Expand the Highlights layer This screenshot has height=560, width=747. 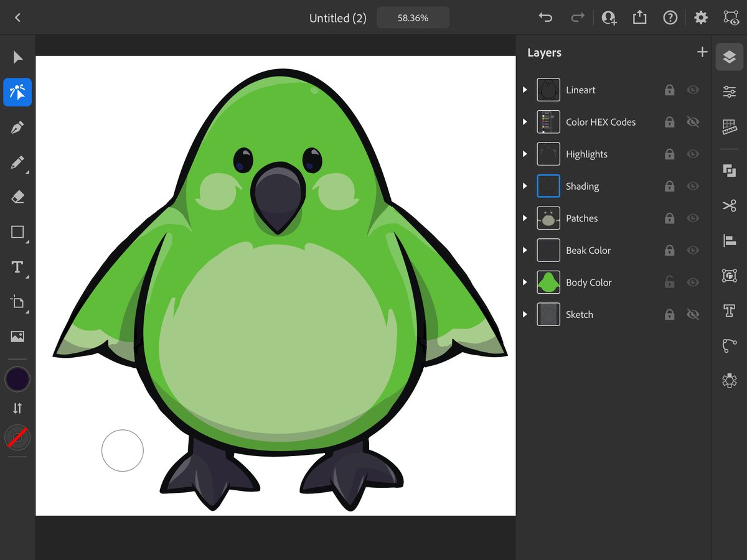(x=525, y=154)
